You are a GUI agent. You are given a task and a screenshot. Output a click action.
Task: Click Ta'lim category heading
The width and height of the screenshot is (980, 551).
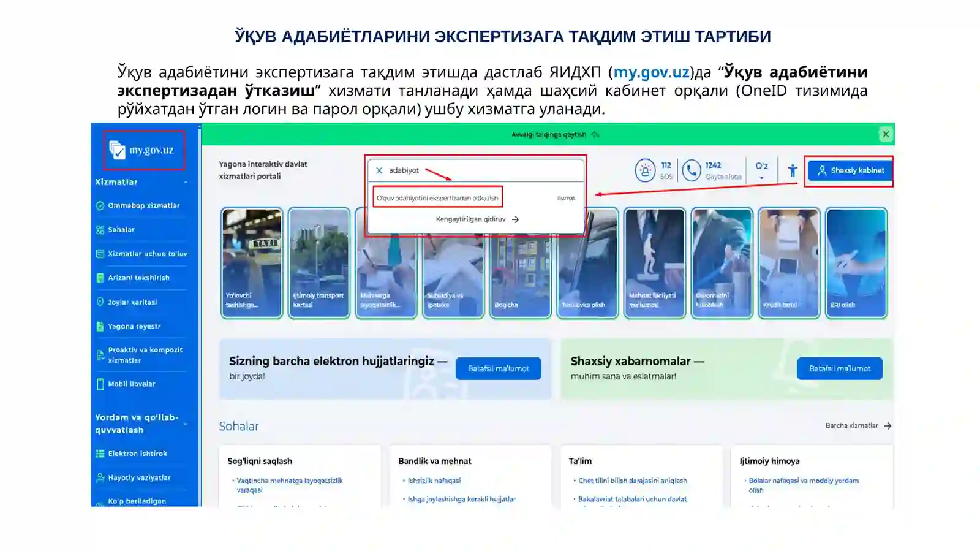[x=580, y=461]
